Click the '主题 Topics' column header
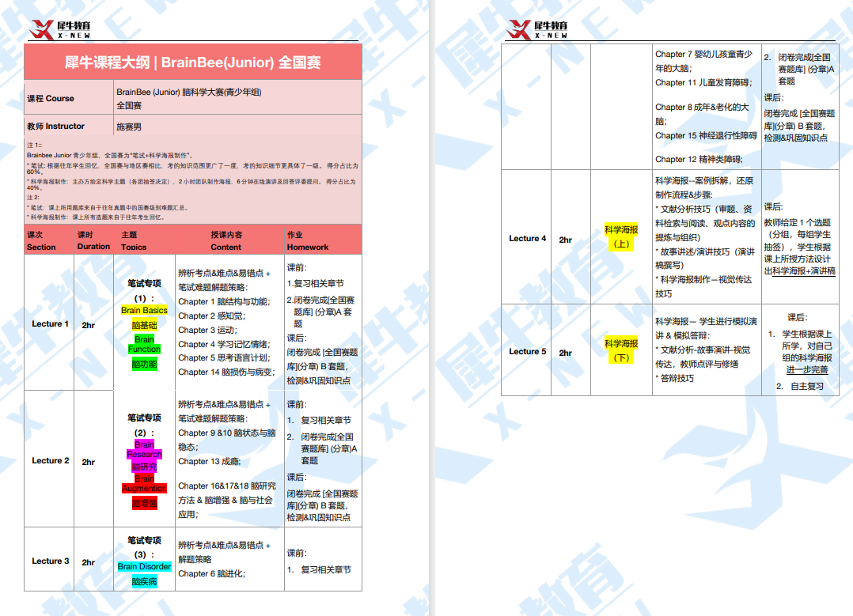The height and width of the screenshot is (616, 853). (x=144, y=241)
